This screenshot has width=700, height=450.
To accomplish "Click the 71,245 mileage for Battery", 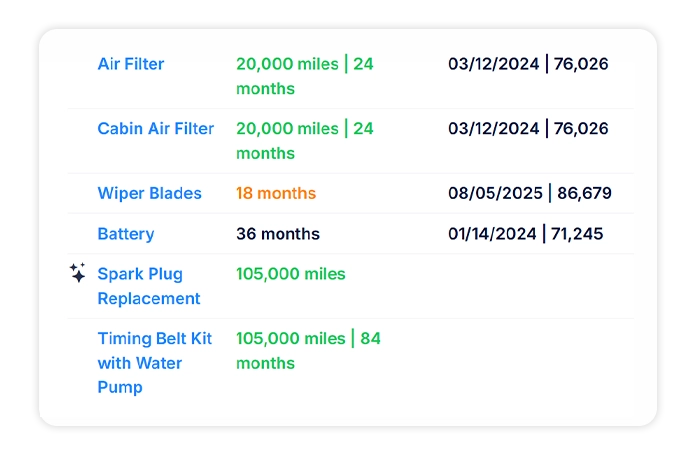I will click(x=578, y=234).
